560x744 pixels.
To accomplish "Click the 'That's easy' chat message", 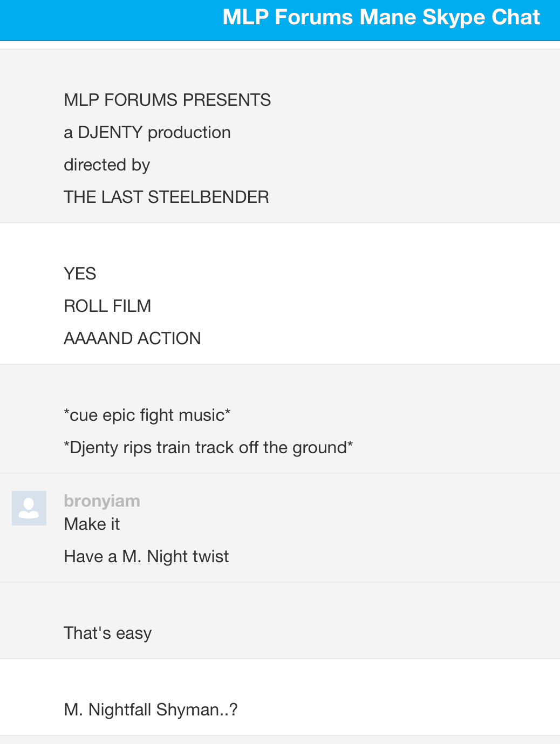I will point(107,633).
